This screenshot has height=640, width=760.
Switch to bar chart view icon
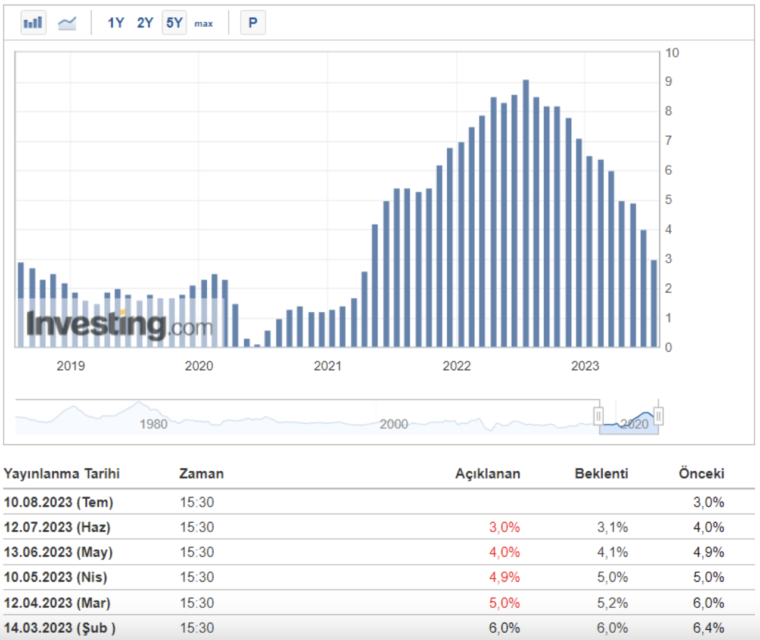33,22
